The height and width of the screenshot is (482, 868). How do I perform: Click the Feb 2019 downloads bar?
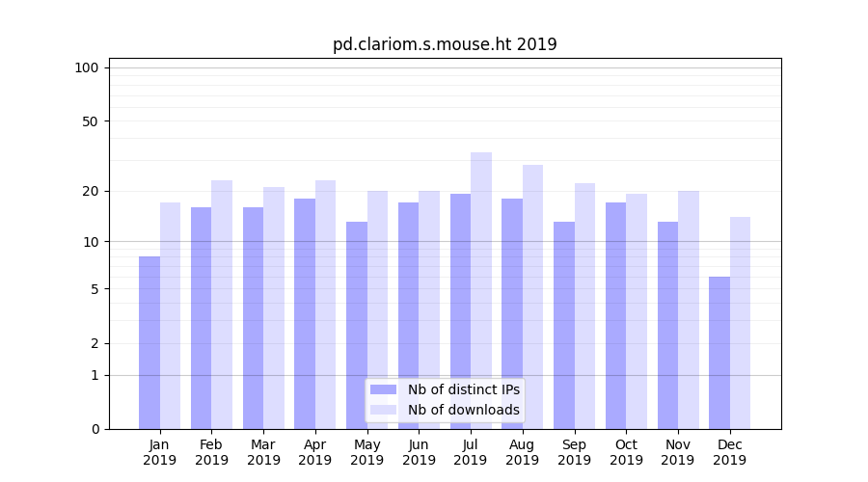pyautogui.click(x=222, y=304)
